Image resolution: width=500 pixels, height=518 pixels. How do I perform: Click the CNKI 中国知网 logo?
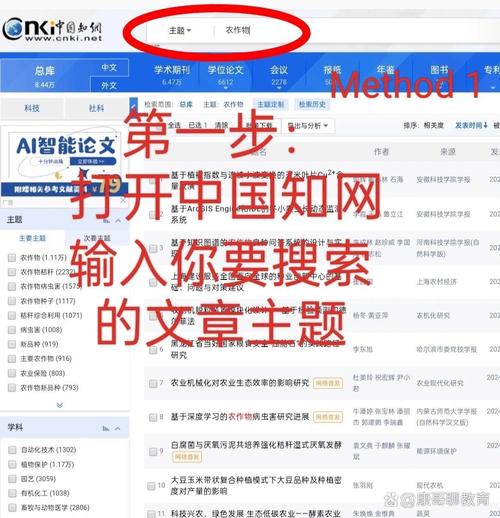coord(52,29)
